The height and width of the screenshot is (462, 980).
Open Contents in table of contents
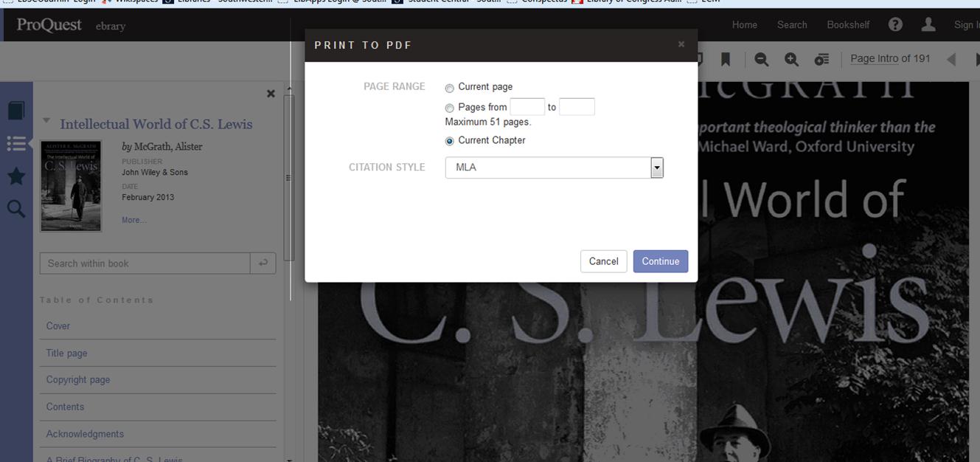pos(65,407)
